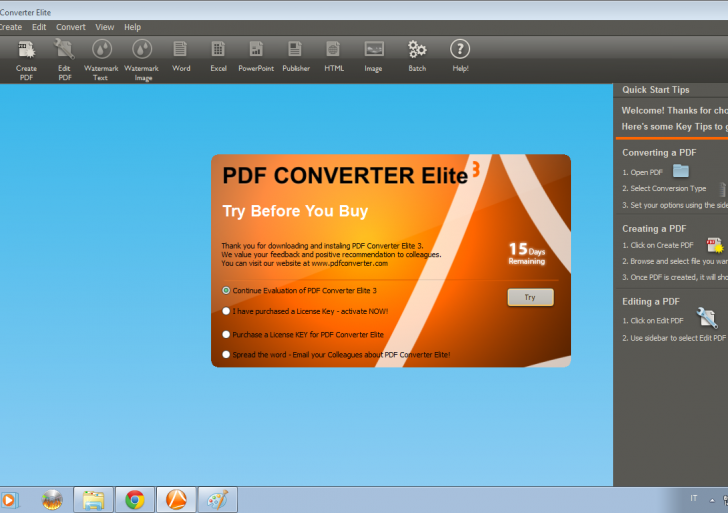Open the View menu
Screen dimensions: 728x513
[105, 27]
